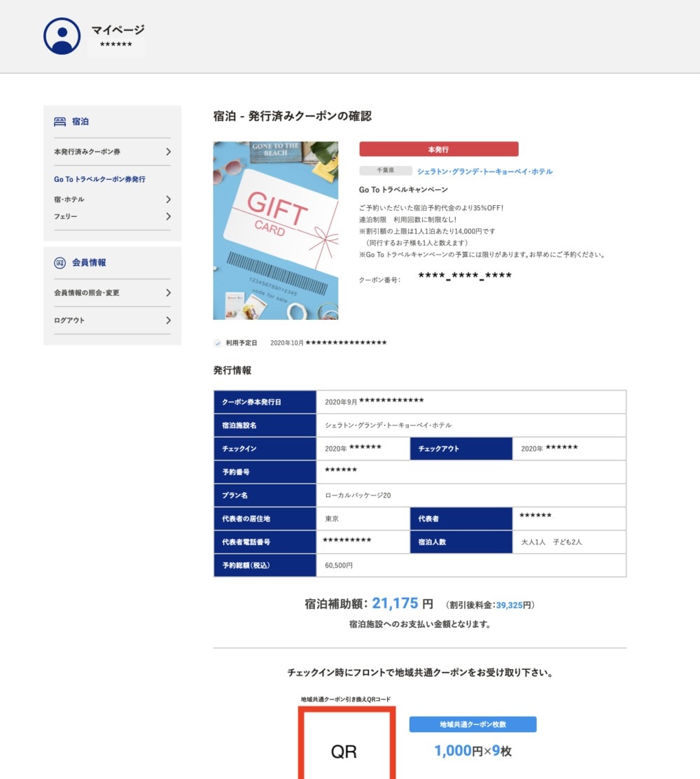Open 会員情報の照会・変更 menu item
Viewport: 700px width, 779px height.
pyautogui.click(x=112, y=293)
